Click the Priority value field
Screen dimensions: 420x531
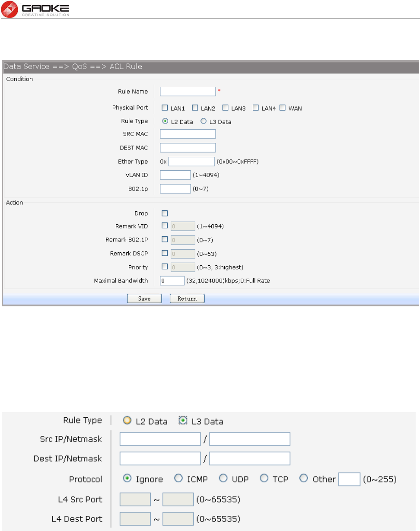[x=182, y=267]
